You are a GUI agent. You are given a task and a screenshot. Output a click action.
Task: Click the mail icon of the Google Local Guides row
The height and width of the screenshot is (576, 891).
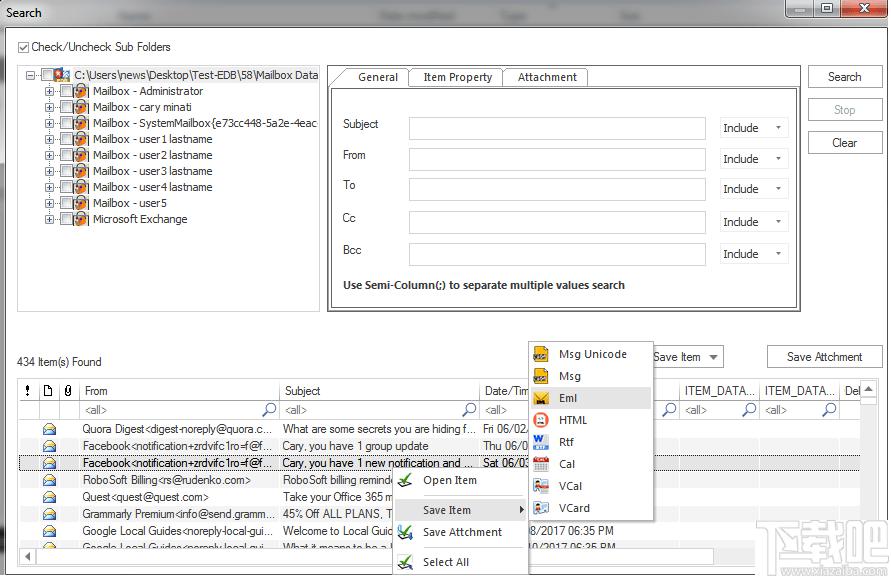tap(49, 531)
